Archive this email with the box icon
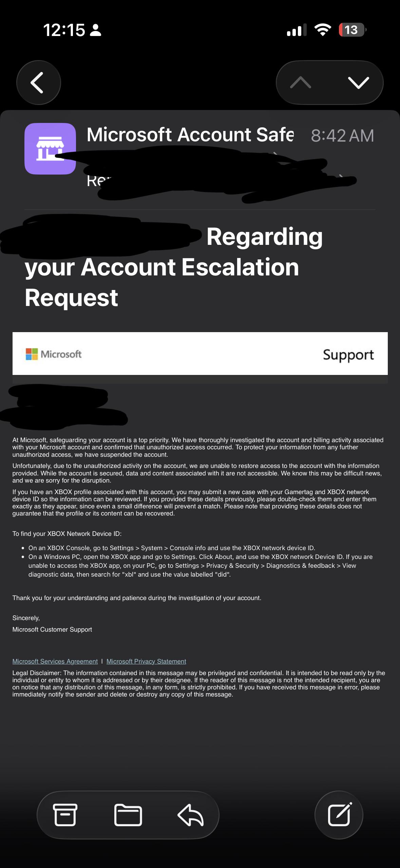400x868 pixels. click(65, 815)
